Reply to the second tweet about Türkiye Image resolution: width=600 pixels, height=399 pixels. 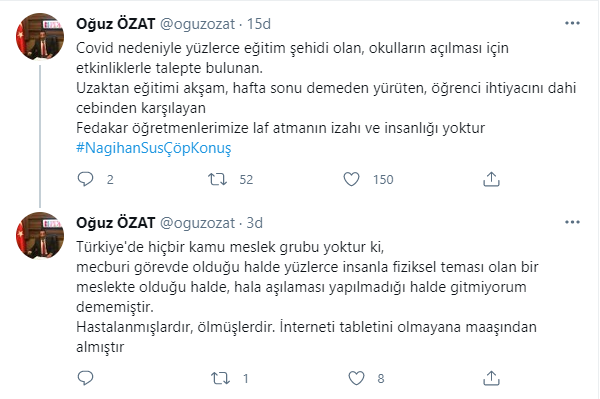85,378
